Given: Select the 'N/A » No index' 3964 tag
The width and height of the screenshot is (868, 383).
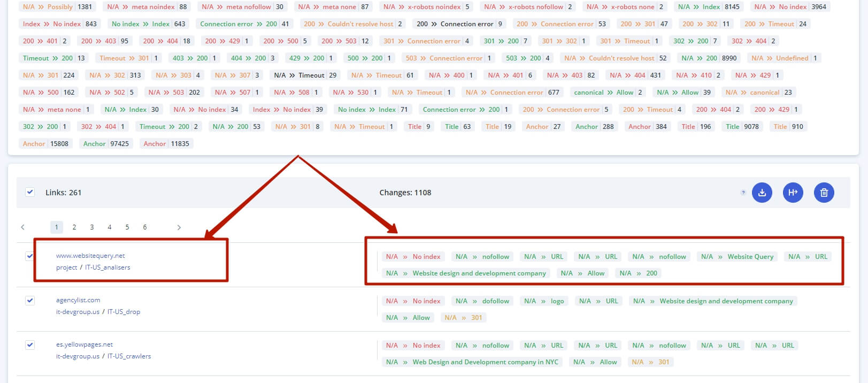Looking at the screenshot, I should tap(790, 7).
